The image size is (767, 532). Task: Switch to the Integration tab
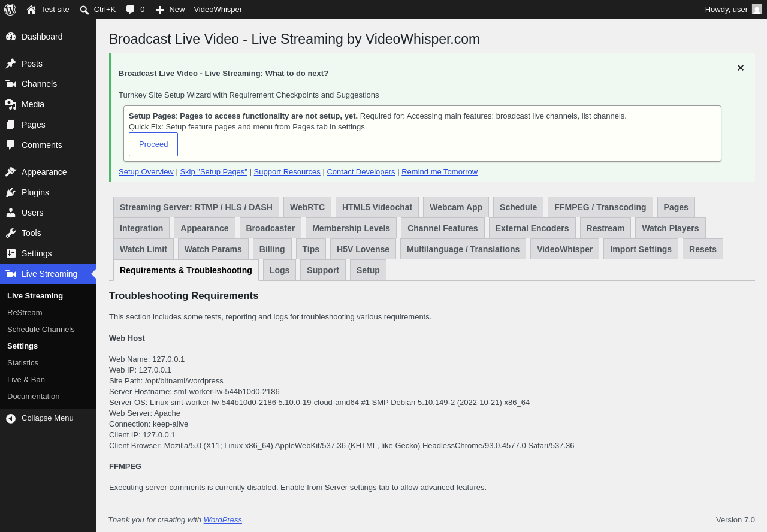click(141, 228)
